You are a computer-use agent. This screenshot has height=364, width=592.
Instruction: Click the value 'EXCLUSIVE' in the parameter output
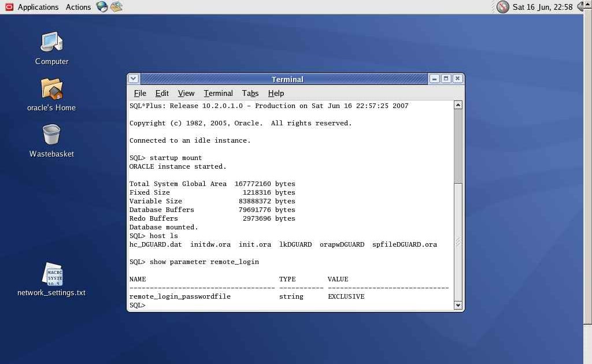346,296
